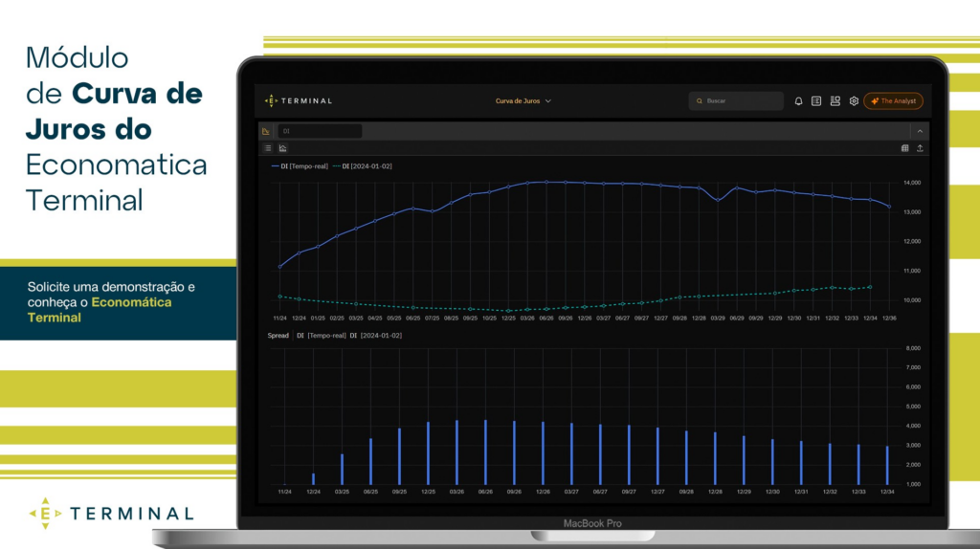Screen dimensions: 980x549
Task: Switch to list view icon
Action: point(268,148)
